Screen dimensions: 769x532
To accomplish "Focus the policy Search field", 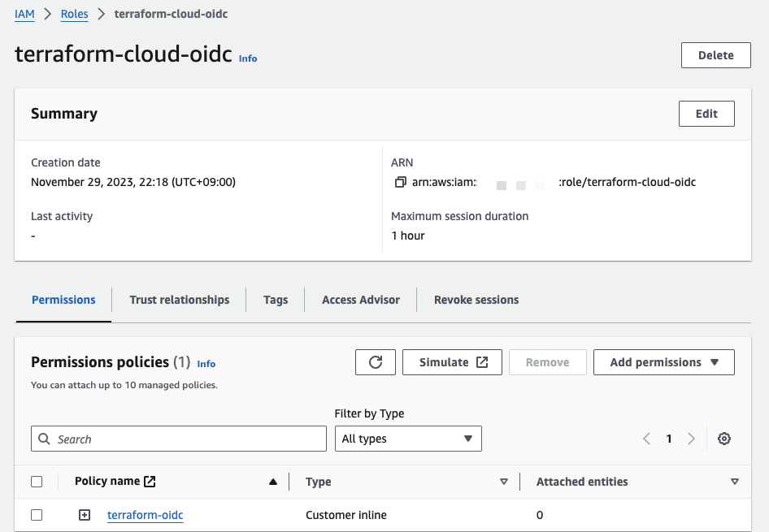I will 179,439.
